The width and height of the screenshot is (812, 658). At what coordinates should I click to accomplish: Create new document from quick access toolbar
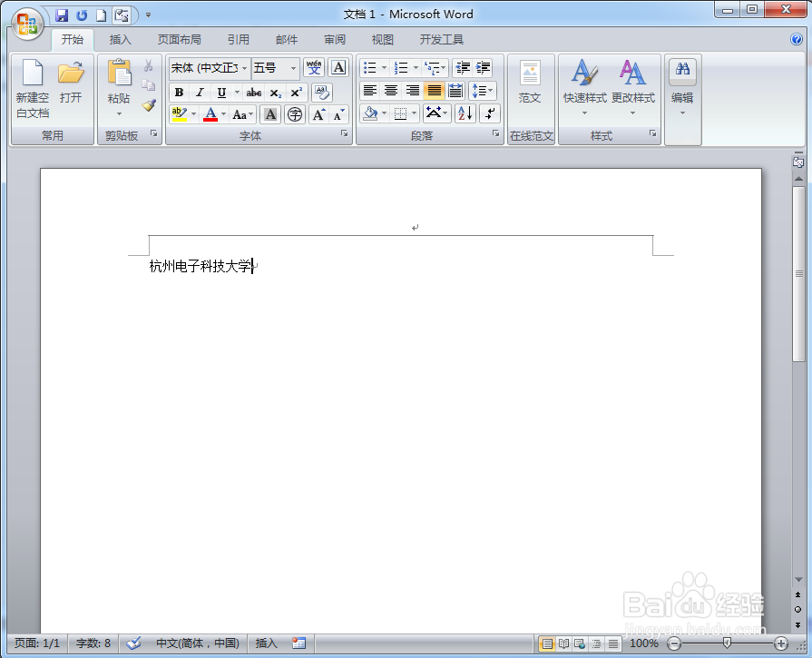tap(102, 15)
